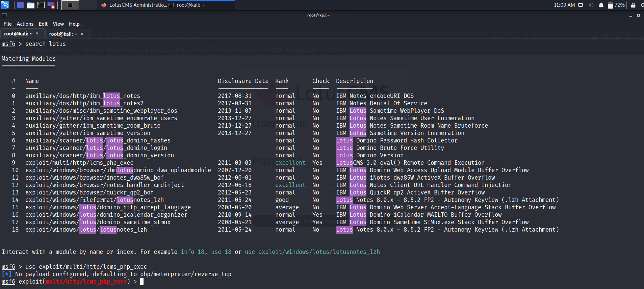Viewport: 644px width, 289px height.
Task: Click the network connection tray icon
Action: (581, 5)
